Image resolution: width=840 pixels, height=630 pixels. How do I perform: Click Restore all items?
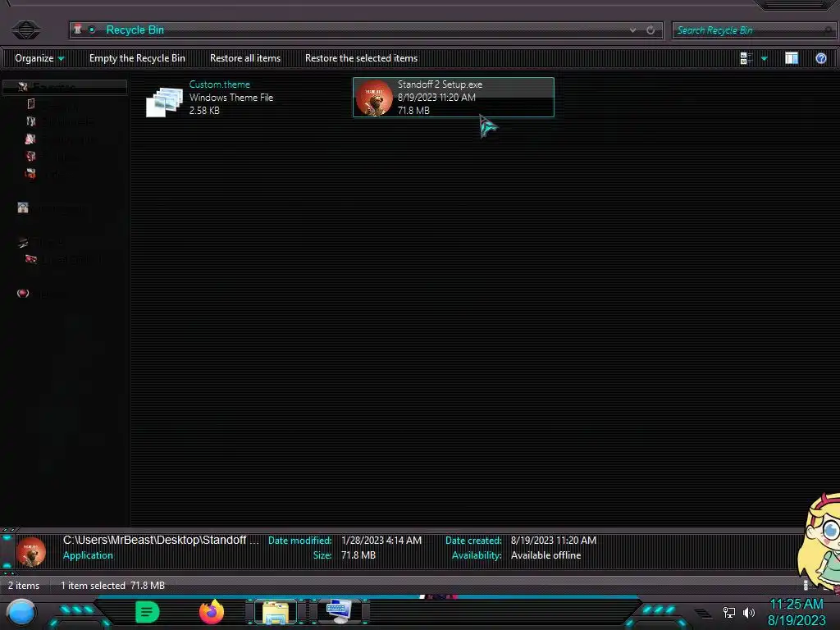pyautogui.click(x=244, y=58)
